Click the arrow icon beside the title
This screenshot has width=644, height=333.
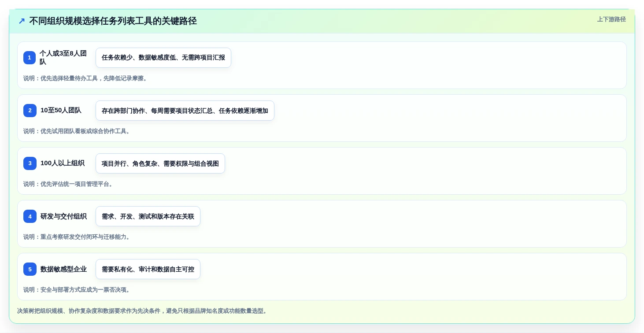(22, 21)
